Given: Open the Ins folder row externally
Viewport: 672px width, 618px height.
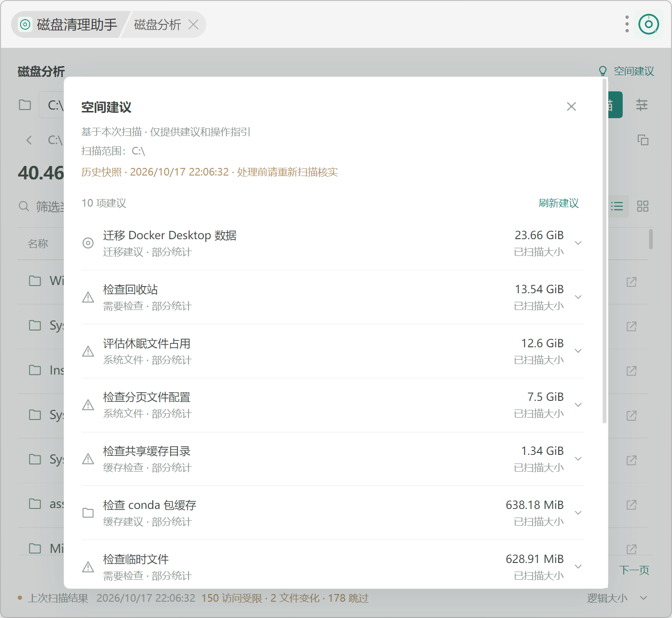Looking at the screenshot, I should 631,371.
